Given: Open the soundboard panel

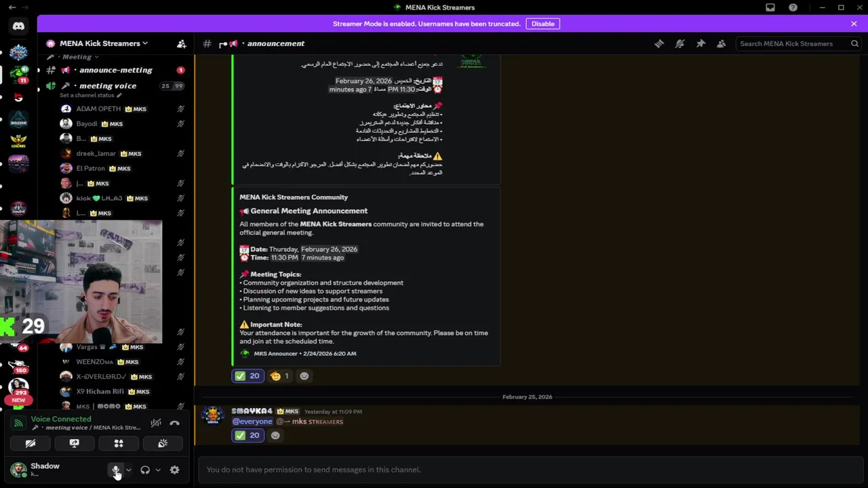Looking at the screenshot, I should 163,443.
